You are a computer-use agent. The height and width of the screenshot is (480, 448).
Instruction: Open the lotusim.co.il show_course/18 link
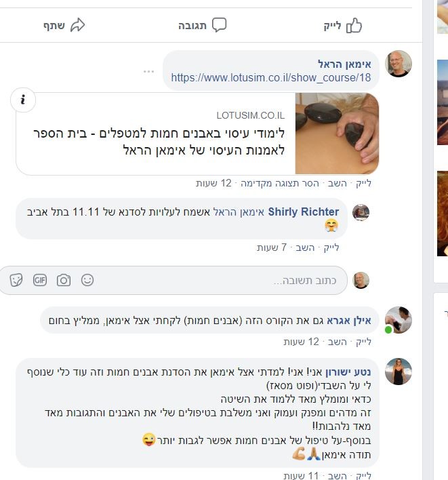pyautogui.click(x=271, y=77)
